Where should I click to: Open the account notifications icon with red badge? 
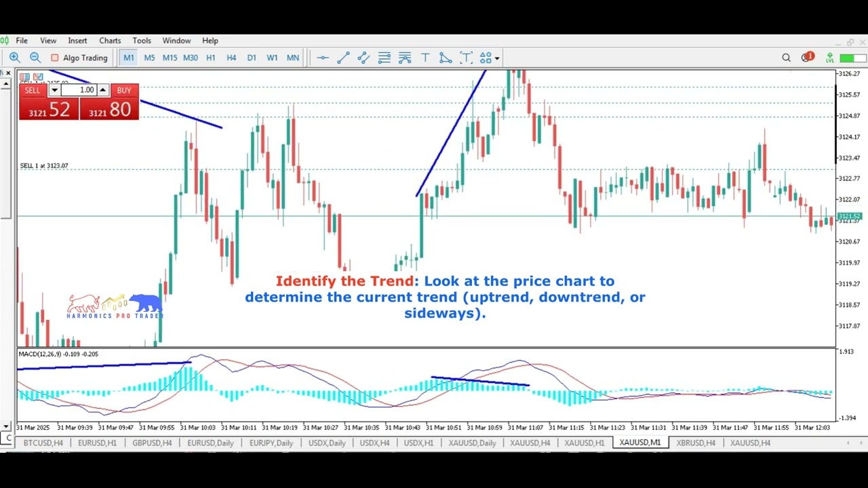point(807,58)
